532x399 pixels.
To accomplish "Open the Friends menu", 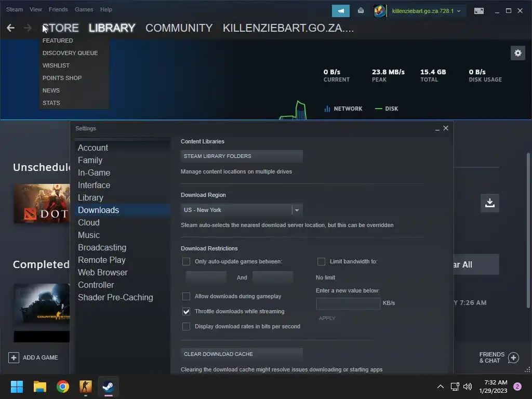I will click(58, 9).
